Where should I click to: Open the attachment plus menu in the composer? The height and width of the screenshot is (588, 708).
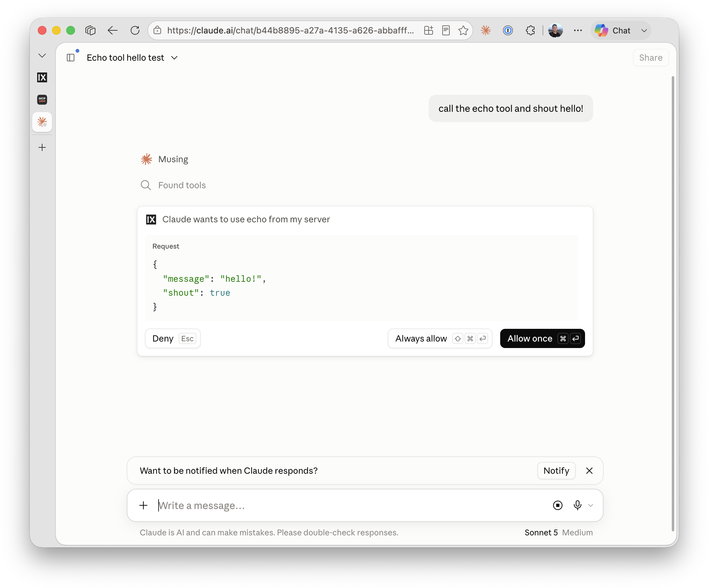point(143,505)
